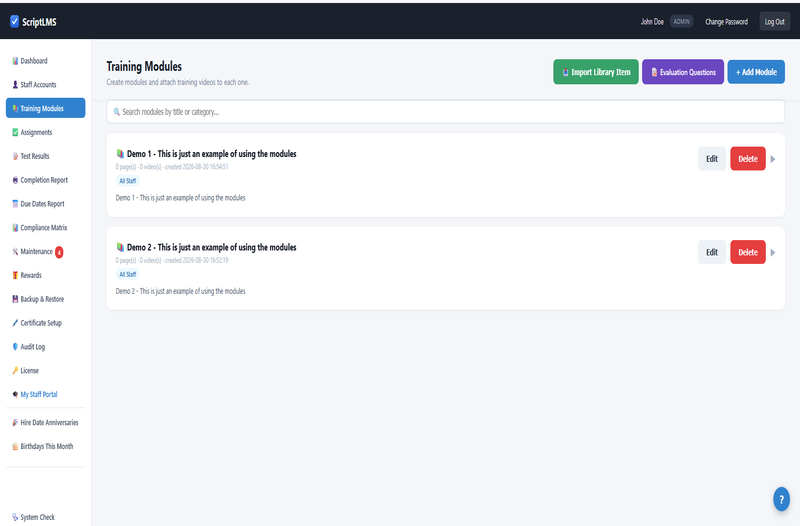This screenshot has height=526, width=800.
Task: Open Staff Accounts in the sidebar
Action: pyautogui.click(x=45, y=85)
